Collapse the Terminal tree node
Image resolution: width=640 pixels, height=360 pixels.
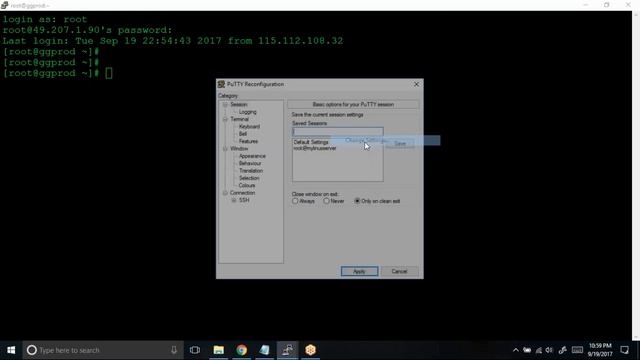tap(225, 119)
